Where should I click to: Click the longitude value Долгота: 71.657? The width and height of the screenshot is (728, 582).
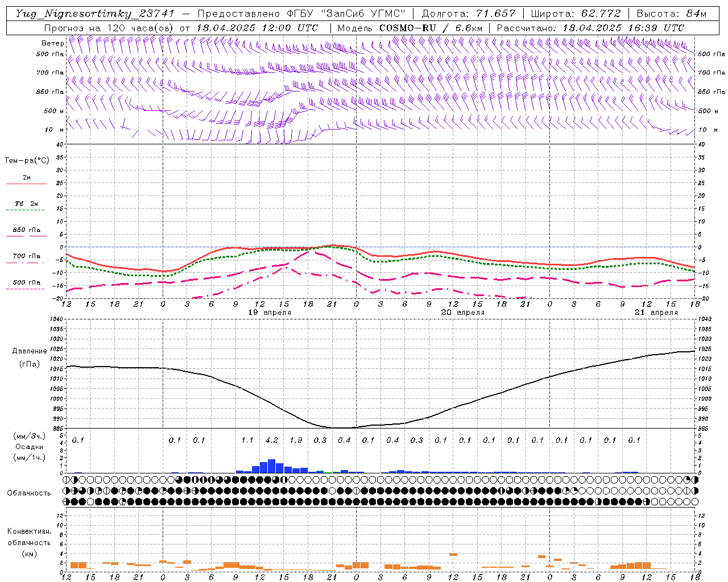click(x=469, y=14)
